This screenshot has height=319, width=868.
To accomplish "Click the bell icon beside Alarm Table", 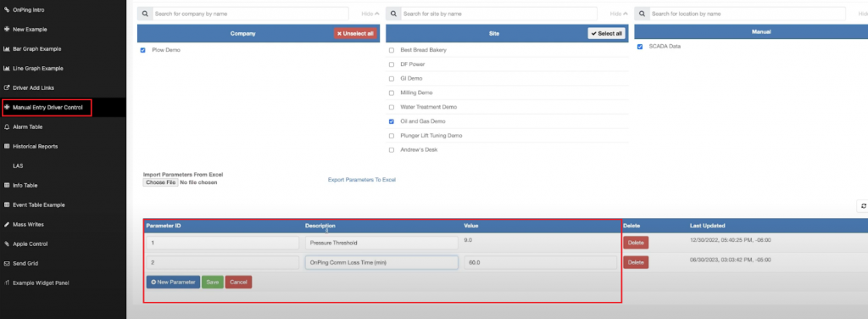I will point(7,126).
